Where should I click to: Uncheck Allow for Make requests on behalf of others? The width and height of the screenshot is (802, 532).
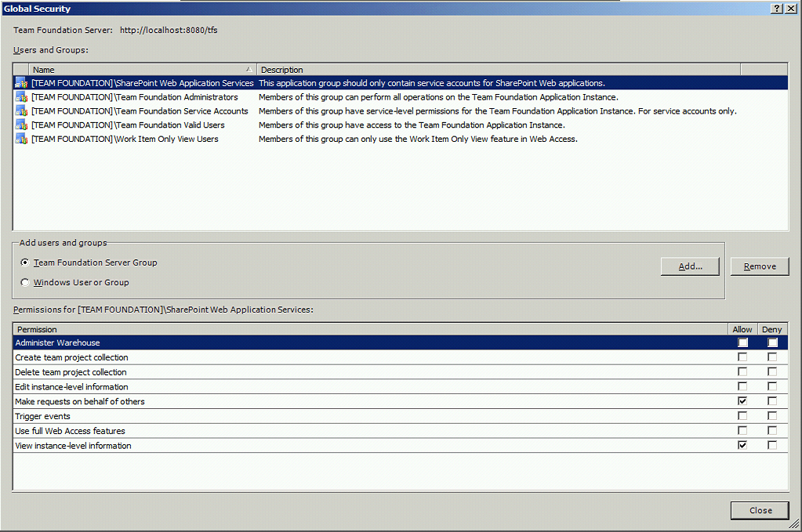tap(742, 401)
